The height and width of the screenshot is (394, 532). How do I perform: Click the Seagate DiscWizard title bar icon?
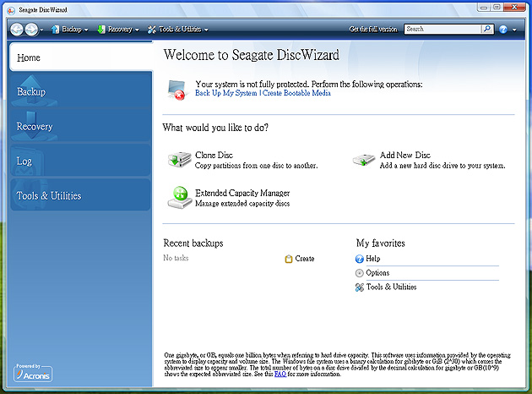[11, 10]
